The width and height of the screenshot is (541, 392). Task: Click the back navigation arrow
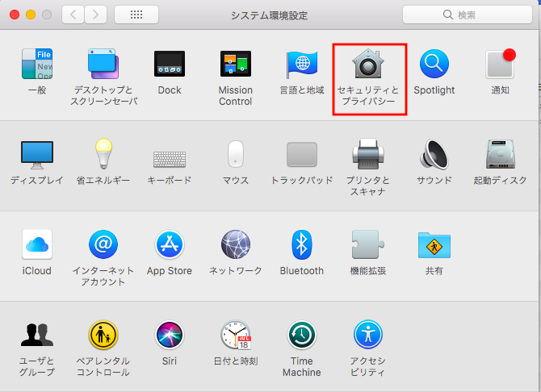(x=73, y=15)
